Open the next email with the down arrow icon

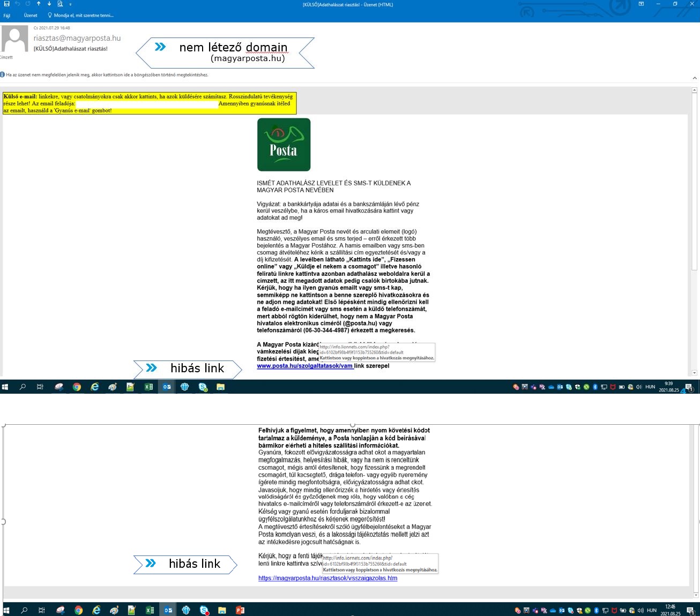49,4
